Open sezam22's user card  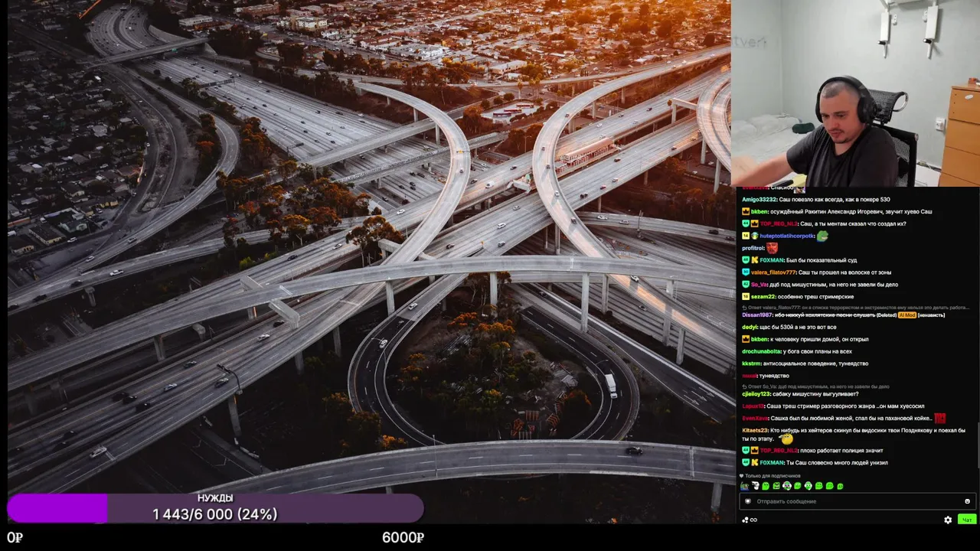point(764,297)
